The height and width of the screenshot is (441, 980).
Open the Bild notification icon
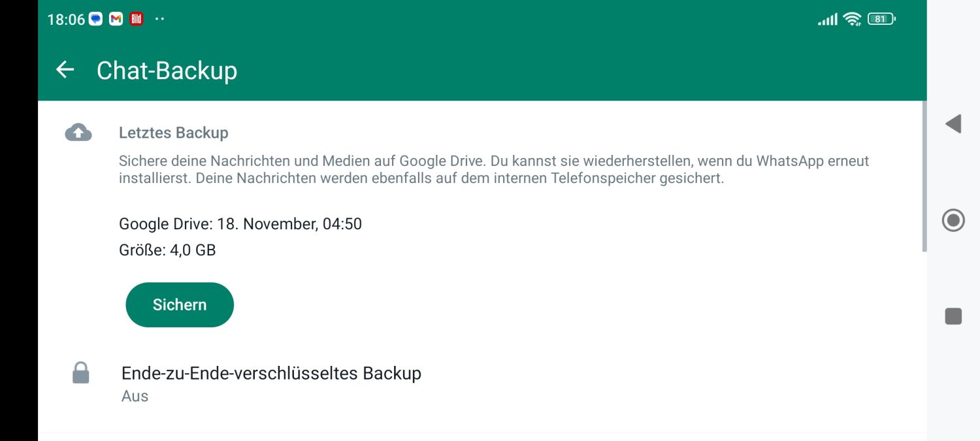pos(136,19)
